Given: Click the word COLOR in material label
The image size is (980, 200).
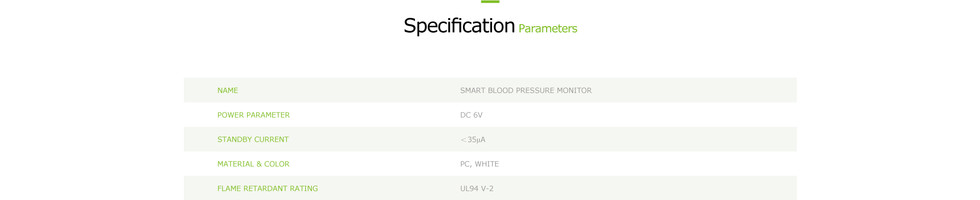Looking at the screenshot, I should 277,164.
